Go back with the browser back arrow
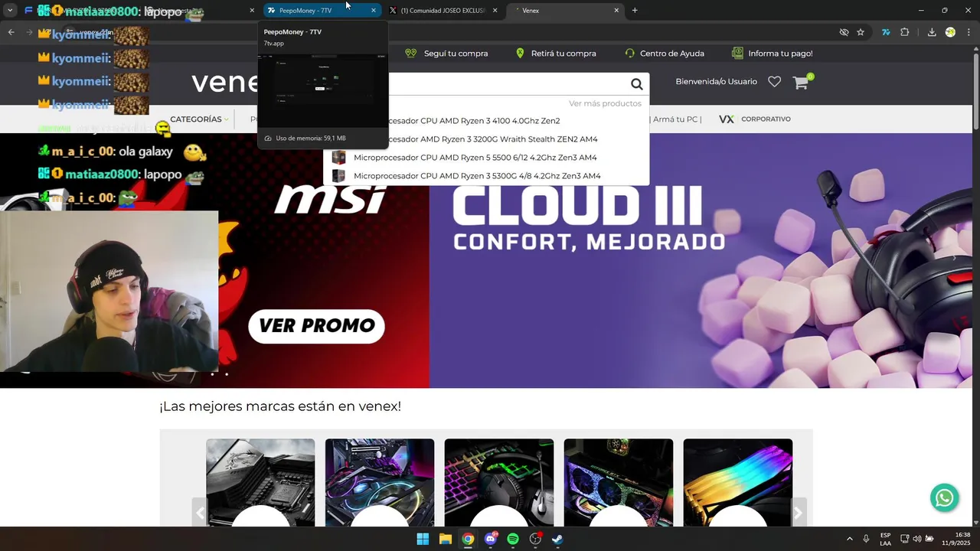The height and width of the screenshot is (551, 980). (11, 32)
